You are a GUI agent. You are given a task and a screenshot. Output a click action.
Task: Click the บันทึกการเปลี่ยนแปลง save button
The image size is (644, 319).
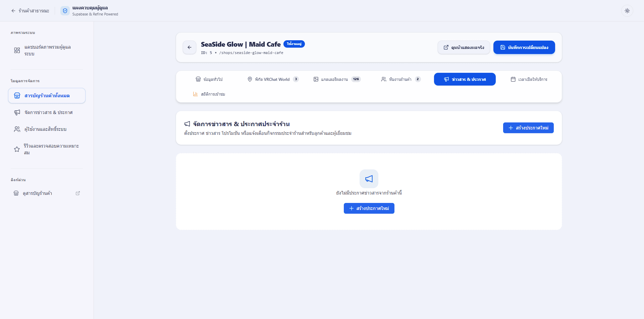click(x=524, y=47)
